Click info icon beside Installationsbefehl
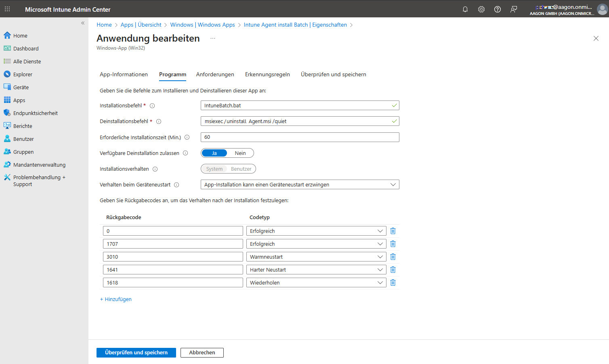Viewport: 609px width, 364px height. [152, 106]
